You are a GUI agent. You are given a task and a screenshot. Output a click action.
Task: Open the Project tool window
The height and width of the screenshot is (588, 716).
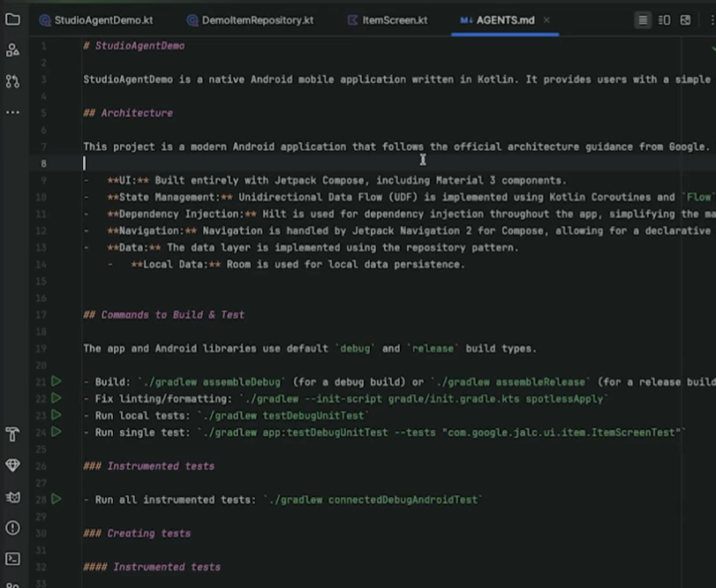pos(12,19)
